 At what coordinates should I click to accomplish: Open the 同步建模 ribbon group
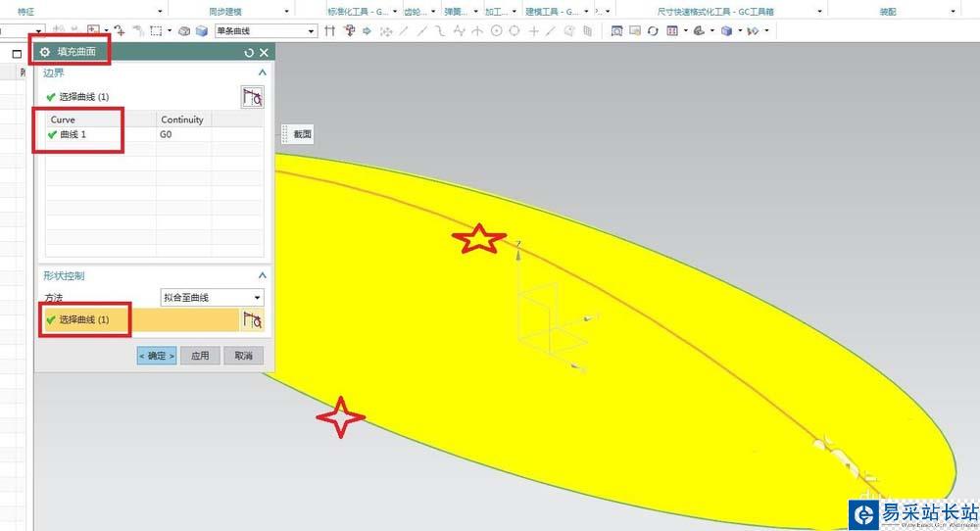coord(225,11)
